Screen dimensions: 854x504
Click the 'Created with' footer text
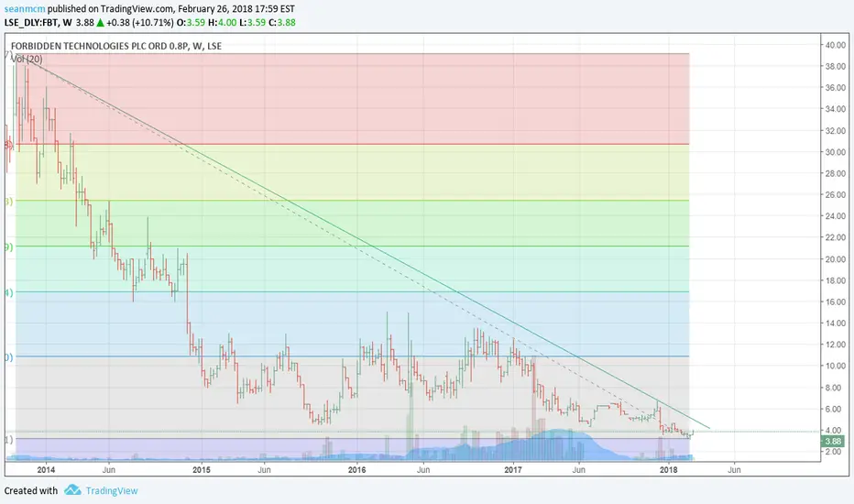(31, 490)
